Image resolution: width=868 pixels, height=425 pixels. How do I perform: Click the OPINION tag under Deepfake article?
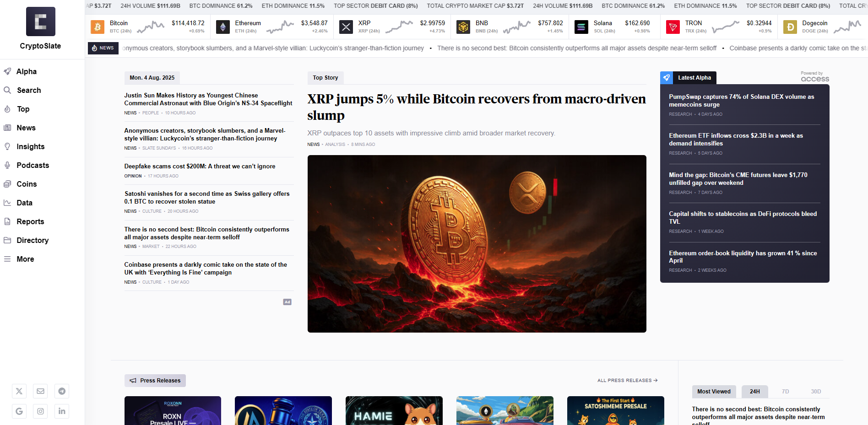133,176
